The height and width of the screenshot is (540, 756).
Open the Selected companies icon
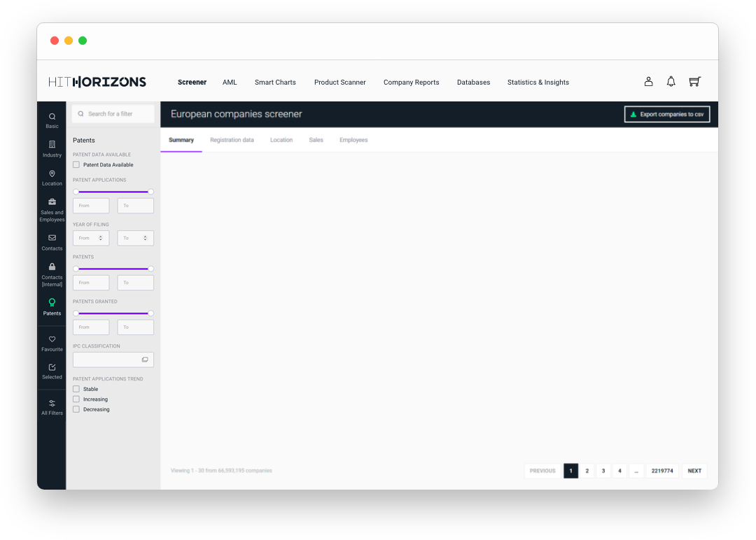pyautogui.click(x=52, y=371)
